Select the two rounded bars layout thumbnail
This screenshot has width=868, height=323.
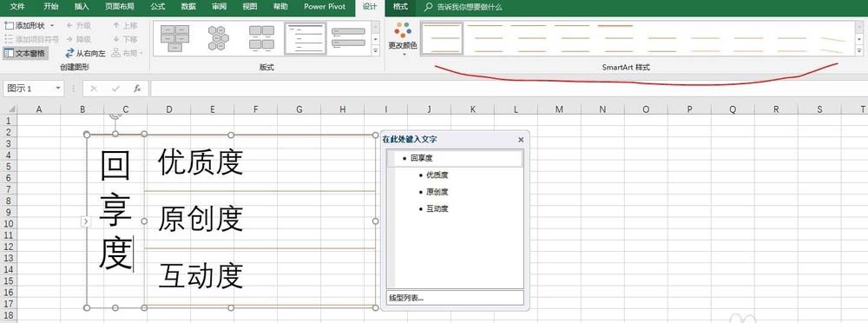coord(348,38)
